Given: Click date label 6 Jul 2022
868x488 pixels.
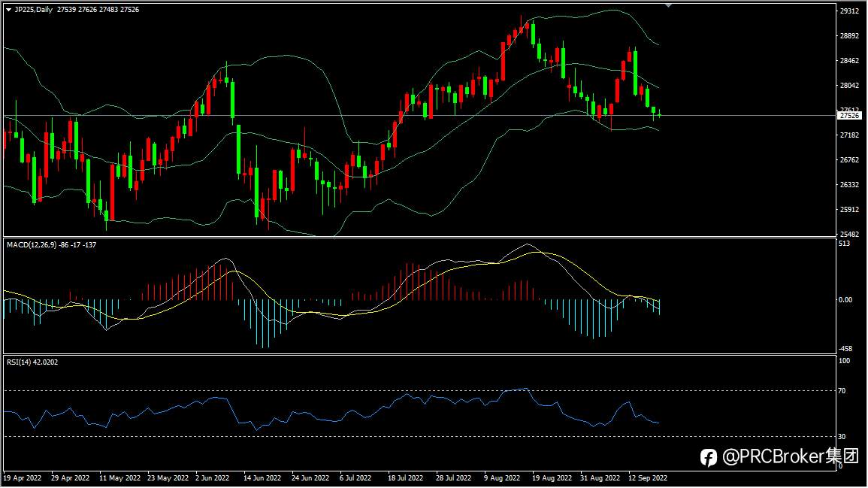Looking at the screenshot, I should [x=355, y=478].
